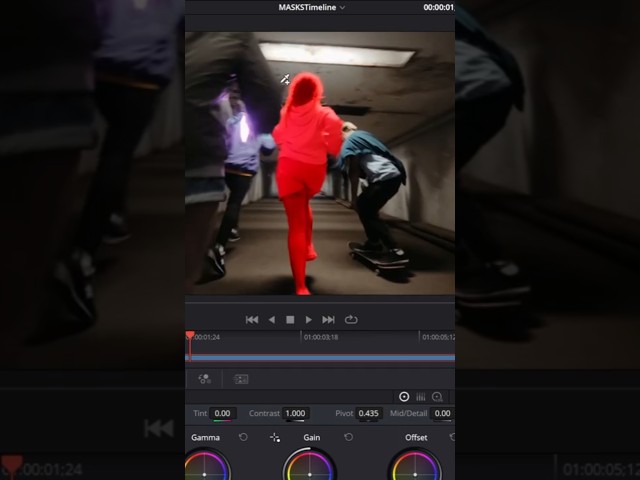
Task: Open the Color Warper palette icon
Action: click(x=204, y=379)
